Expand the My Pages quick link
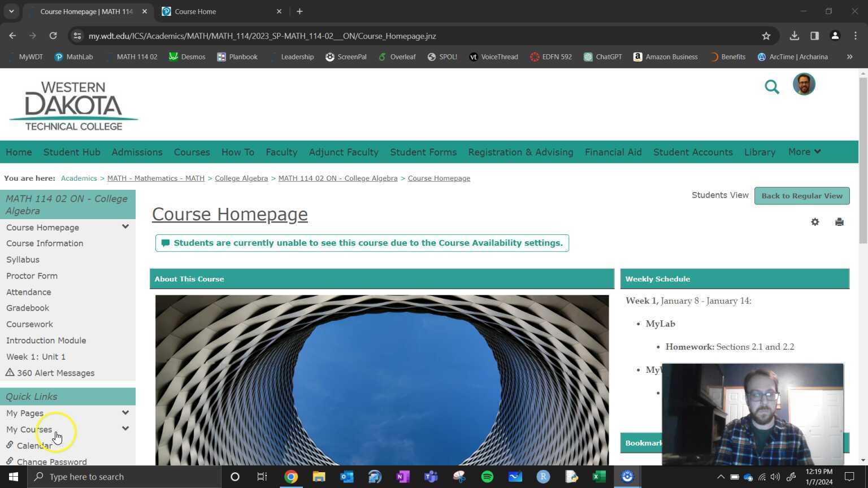 click(125, 413)
